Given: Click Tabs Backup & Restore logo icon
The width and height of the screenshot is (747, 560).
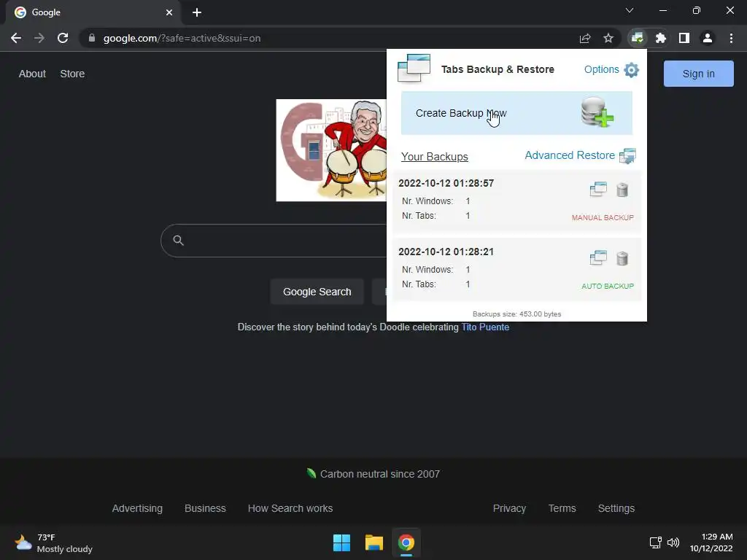Looking at the screenshot, I should (414, 68).
